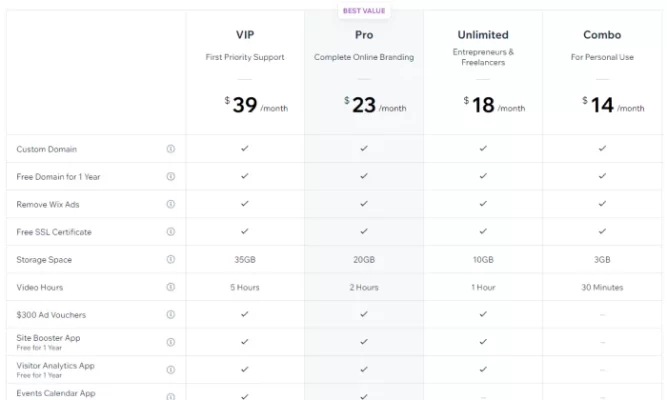Click the Combo $14 per month price
This screenshot has width=667, height=400.
click(x=613, y=105)
